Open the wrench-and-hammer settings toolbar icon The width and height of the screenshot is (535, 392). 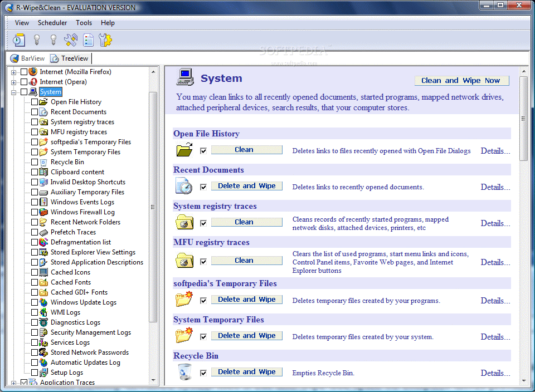pyautogui.click(x=70, y=40)
